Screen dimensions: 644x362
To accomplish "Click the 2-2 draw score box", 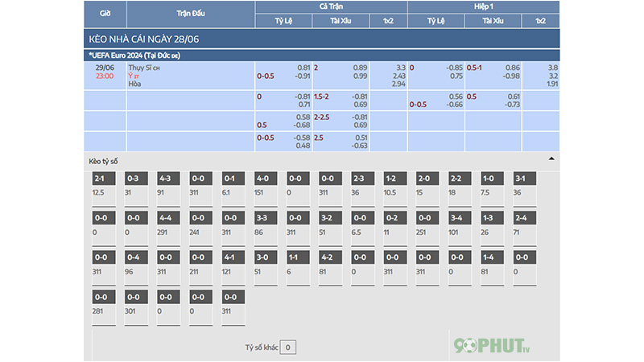I will coord(460,179).
